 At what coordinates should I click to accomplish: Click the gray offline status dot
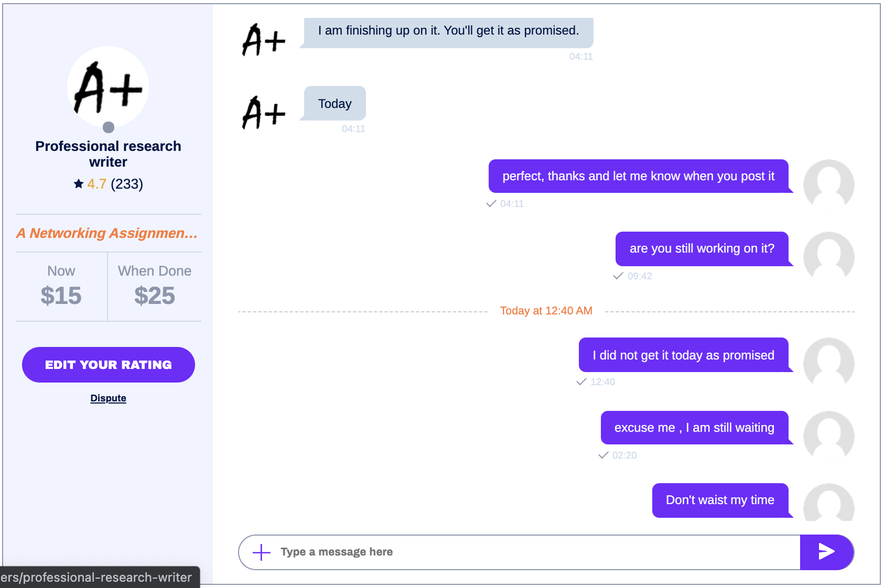pyautogui.click(x=109, y=127)
